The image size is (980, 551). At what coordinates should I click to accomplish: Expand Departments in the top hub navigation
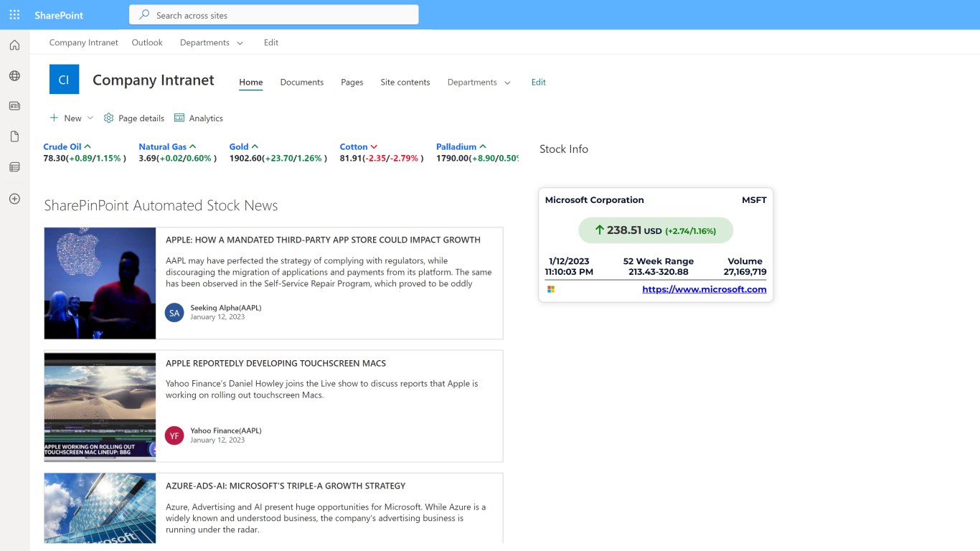[x=240, y=43]
